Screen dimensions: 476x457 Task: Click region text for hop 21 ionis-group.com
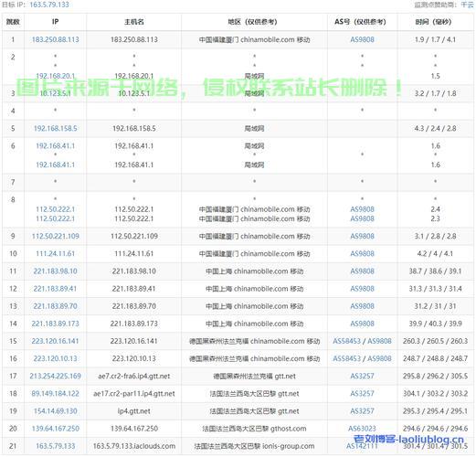[254, 446]
